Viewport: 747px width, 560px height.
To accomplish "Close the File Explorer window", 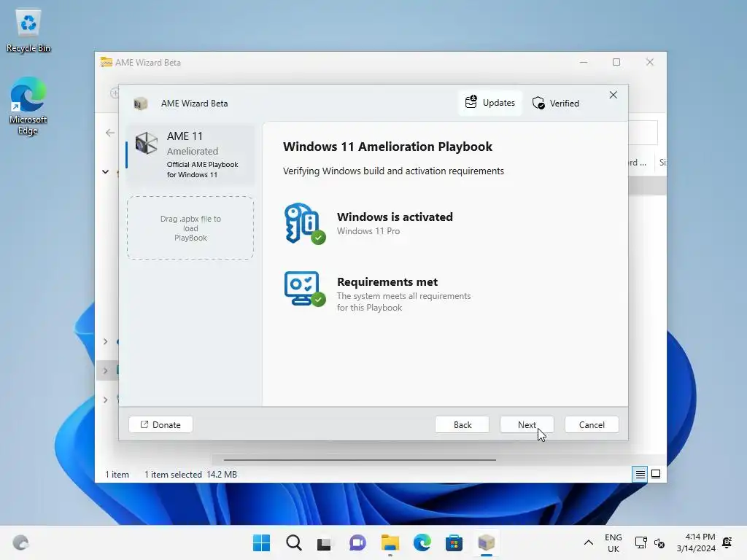I will [650, 63].
